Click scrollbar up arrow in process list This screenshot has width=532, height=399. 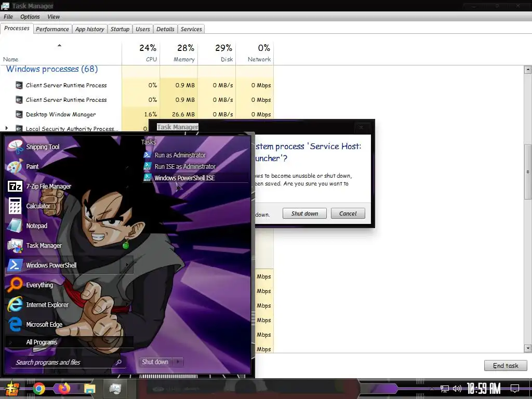point(528,70)
